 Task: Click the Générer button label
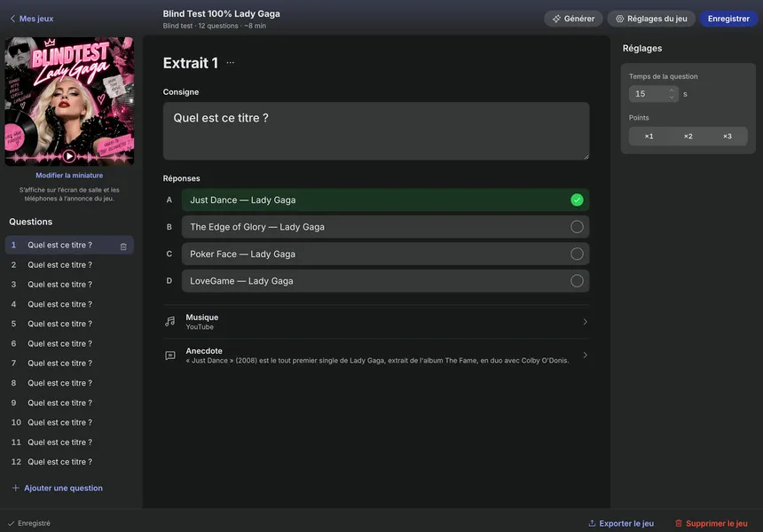pyautogui.click(x=579, y=19)
